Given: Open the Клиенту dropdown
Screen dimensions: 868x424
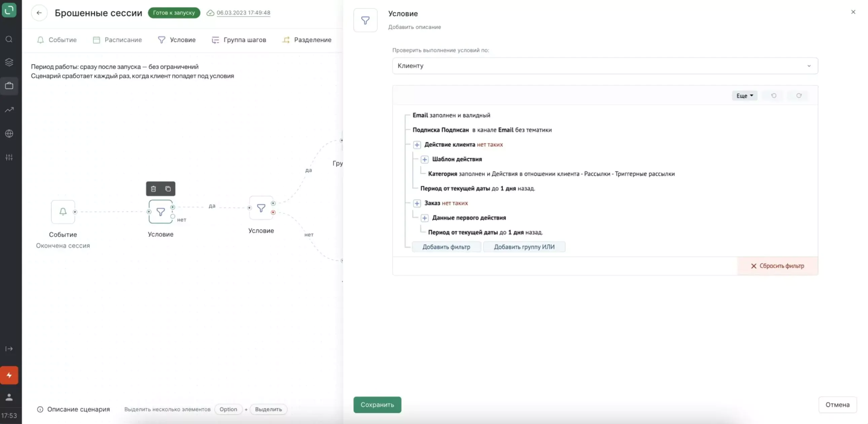Looking at the screenshot, I should (605, 66).
